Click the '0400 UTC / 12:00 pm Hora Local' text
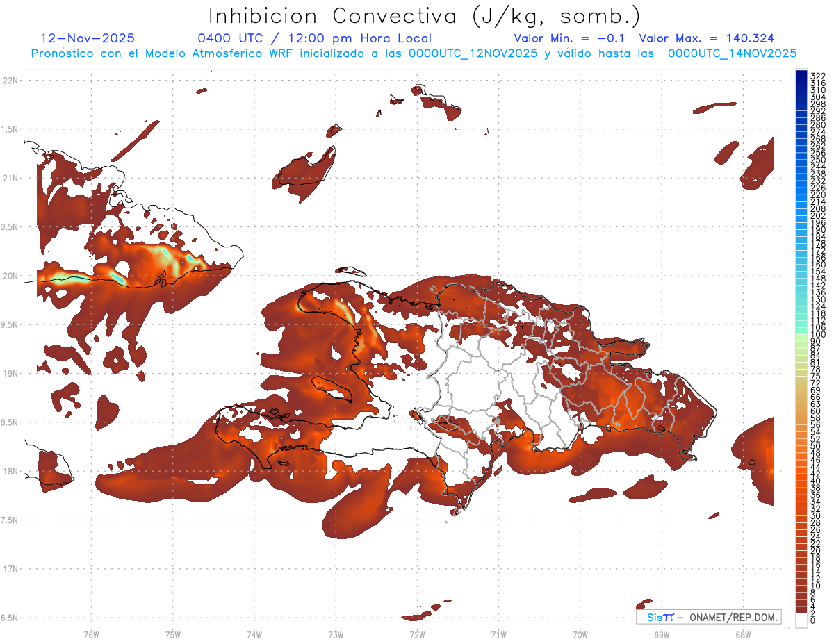This screenshot has width=834, height=644. pos(315,38)
